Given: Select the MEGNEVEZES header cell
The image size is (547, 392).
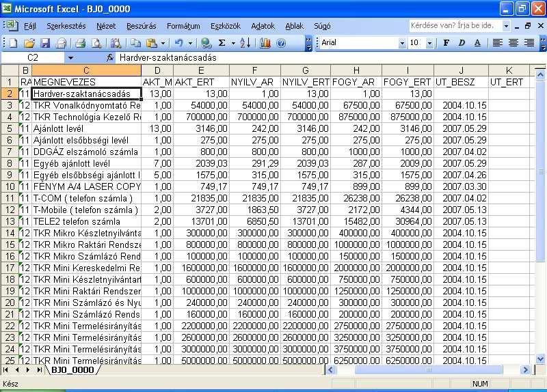Looking at the screenshot, I should coord(87,82).
